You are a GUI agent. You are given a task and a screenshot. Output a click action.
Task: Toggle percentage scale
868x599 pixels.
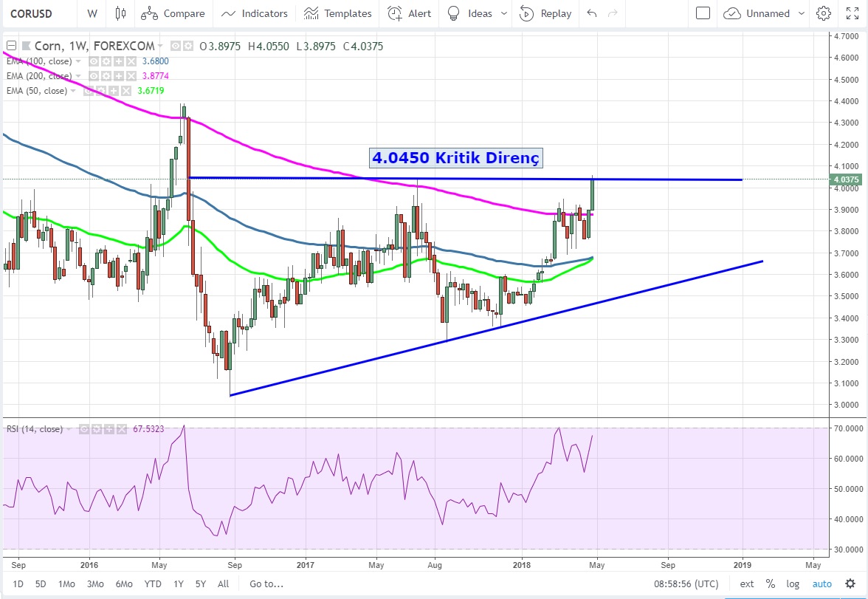pos(771,583)
